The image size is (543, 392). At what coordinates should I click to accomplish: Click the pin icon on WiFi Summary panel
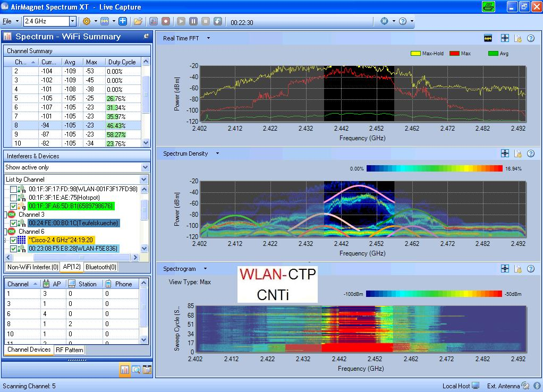click(x=147, y=36)
